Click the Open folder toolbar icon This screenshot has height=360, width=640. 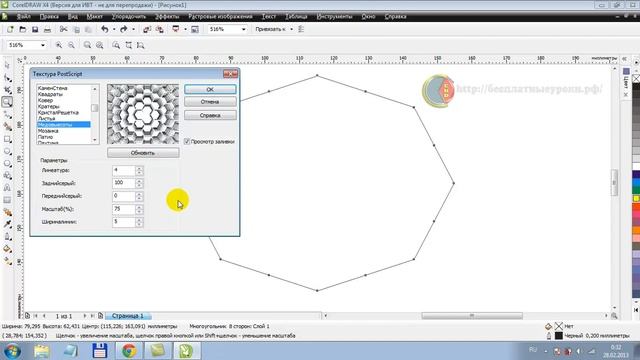point(22,29)
